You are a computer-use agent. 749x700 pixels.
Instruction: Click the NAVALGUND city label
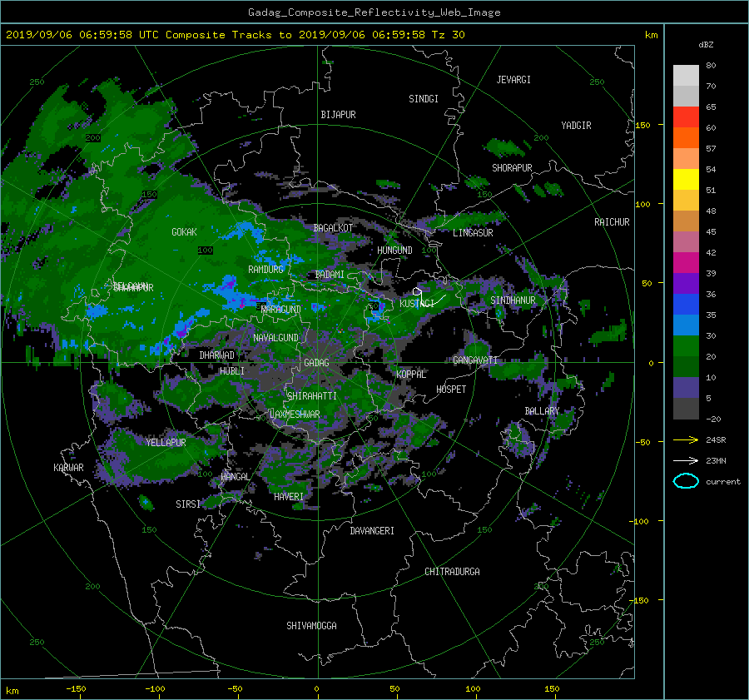[275, 338]
